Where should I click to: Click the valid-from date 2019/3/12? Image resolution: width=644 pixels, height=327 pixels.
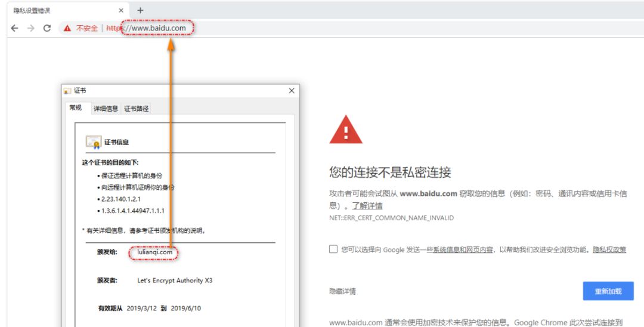(142, 308)
